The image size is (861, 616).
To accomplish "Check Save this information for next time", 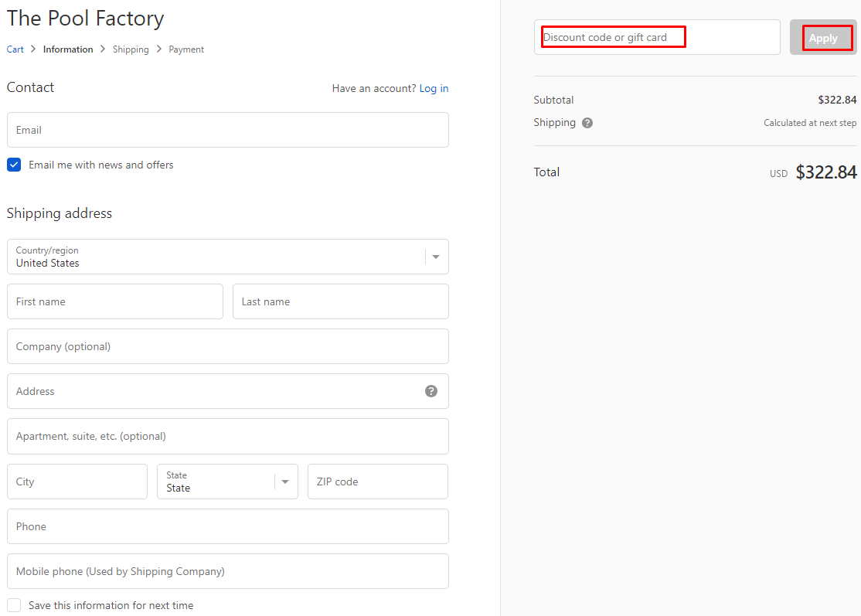I will (x=14, y=605).
